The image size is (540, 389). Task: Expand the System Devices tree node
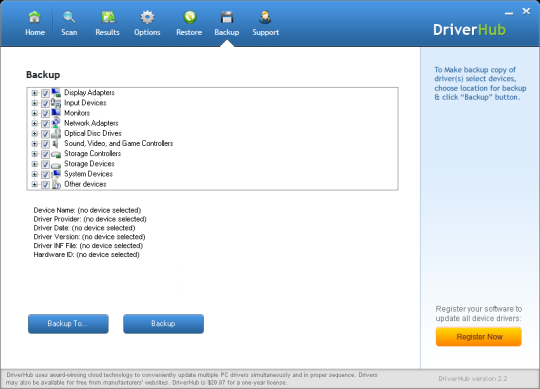pos(34,174)
